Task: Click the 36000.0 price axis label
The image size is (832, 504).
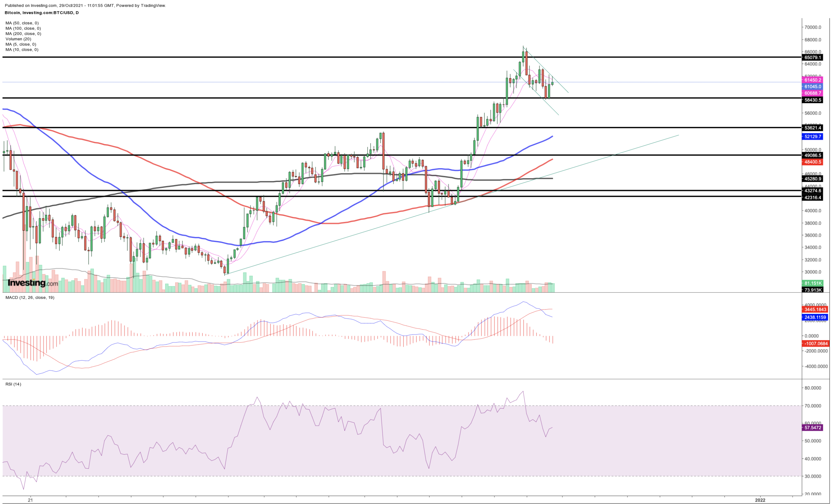Action: coord(813,235)
